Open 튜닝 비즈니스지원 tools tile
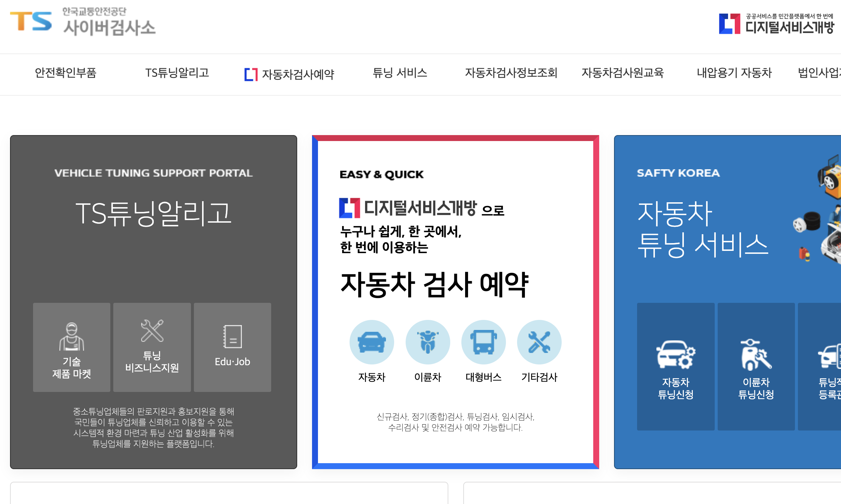This screenshot has height=504, width=841. (x=152, y=347)
